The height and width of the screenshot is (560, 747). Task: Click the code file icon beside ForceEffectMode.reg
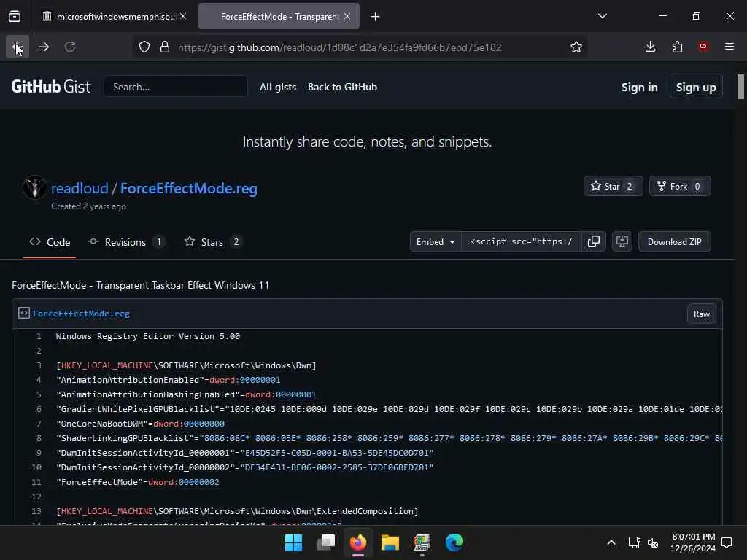[24, 313]
